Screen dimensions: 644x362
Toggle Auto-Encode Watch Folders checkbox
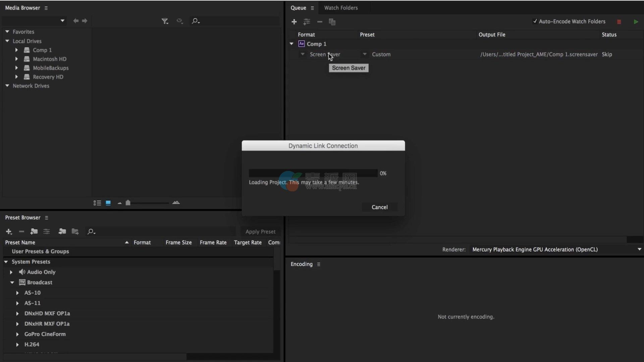click(x=535, y=21)
